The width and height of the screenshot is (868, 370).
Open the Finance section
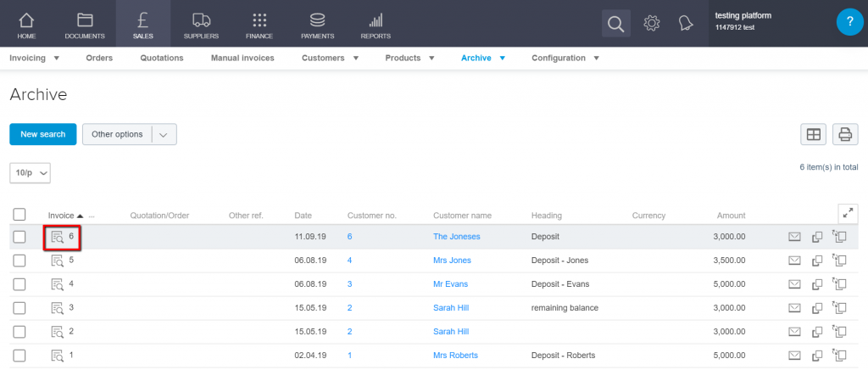click(259, 26)
